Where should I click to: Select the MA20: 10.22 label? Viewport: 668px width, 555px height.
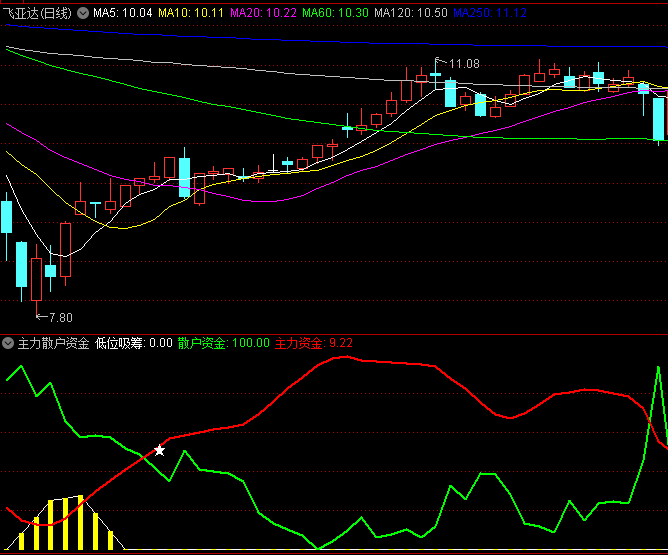tap(263, 13)
